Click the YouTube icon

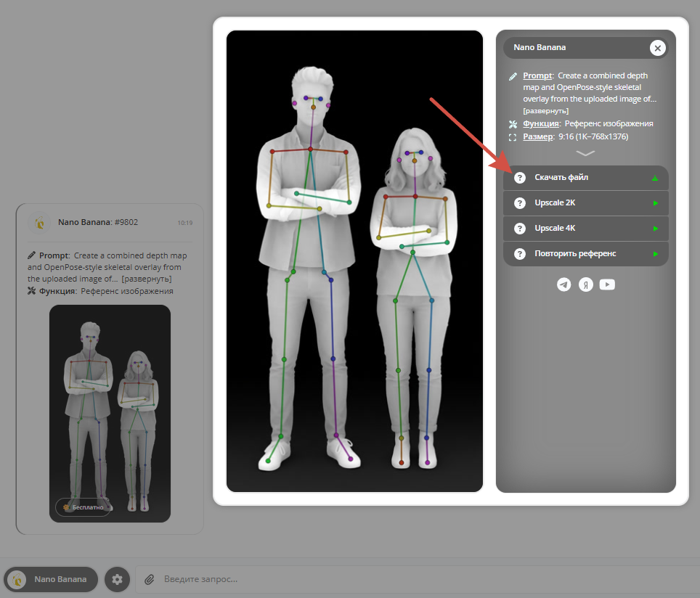click(x=607, y=284)
